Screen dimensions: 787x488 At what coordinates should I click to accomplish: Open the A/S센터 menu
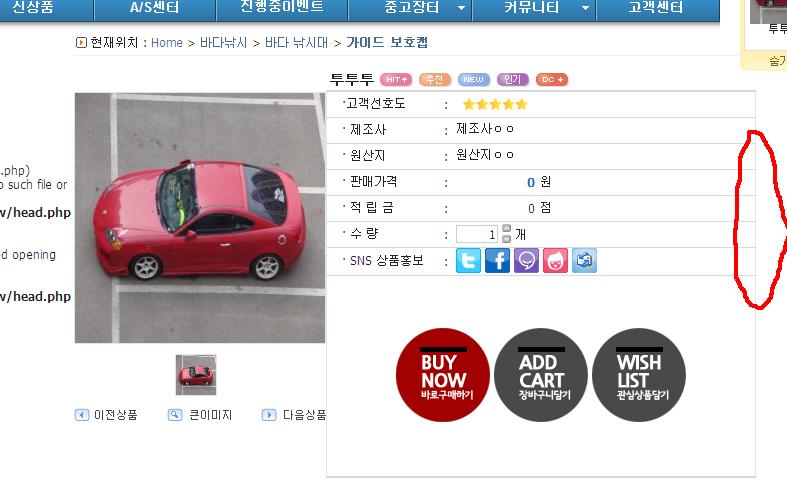[x=155, y=8]
